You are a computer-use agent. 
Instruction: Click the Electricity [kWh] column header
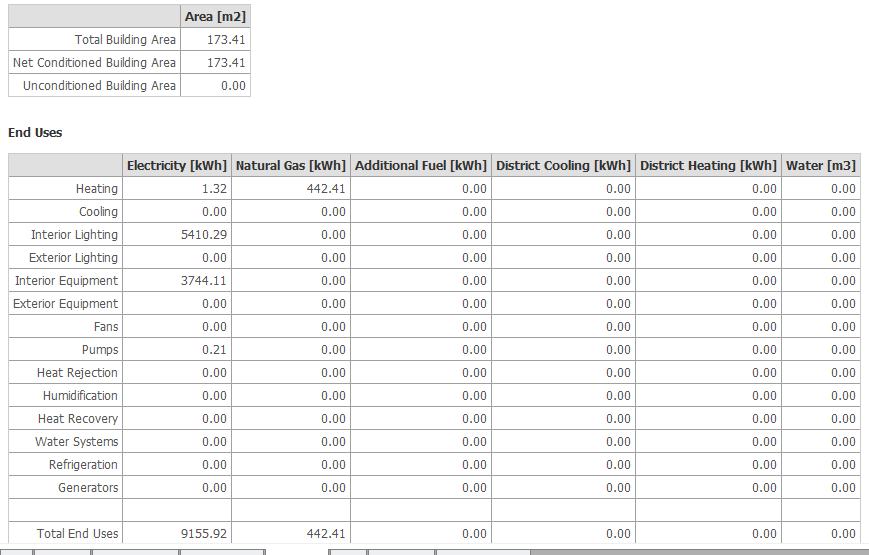click(x=177, y=166)
